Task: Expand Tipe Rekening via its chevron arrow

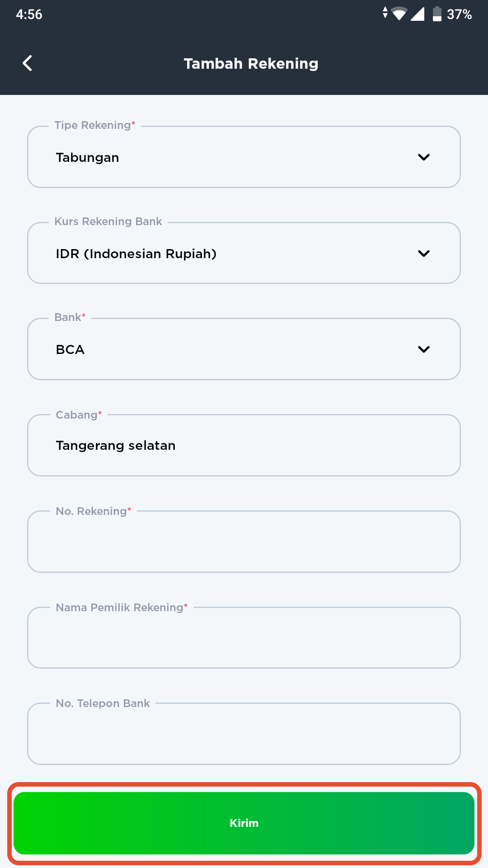Action: (424, 157)
